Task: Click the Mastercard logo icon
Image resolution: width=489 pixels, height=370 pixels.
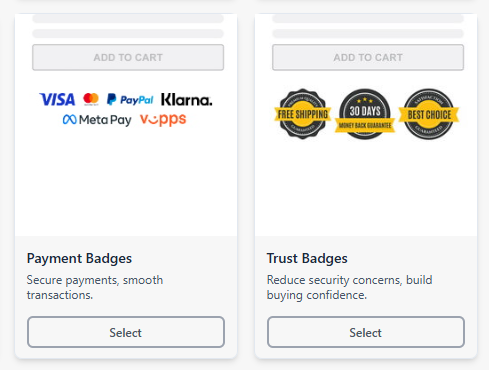Action: tap(91, 99)
